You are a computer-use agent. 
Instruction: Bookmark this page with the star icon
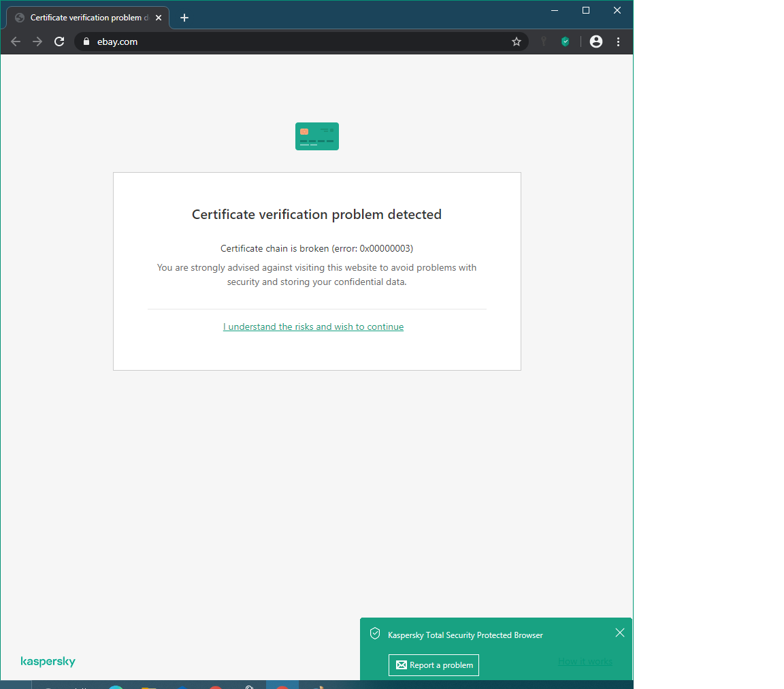[517, 41]
